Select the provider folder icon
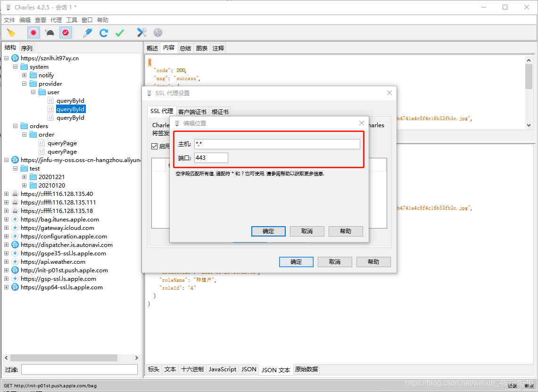This screenshot has width=538, height=392. pos(33,84)
